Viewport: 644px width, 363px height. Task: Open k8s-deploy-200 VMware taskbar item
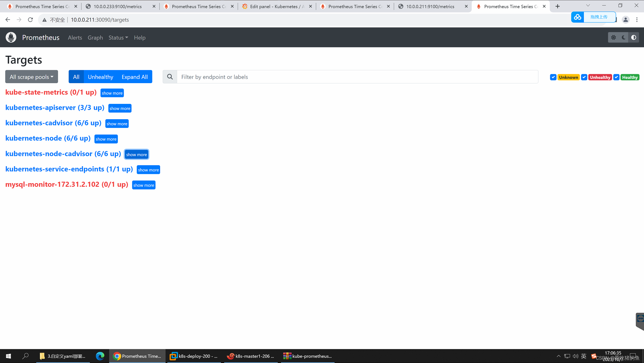(194, 356)
